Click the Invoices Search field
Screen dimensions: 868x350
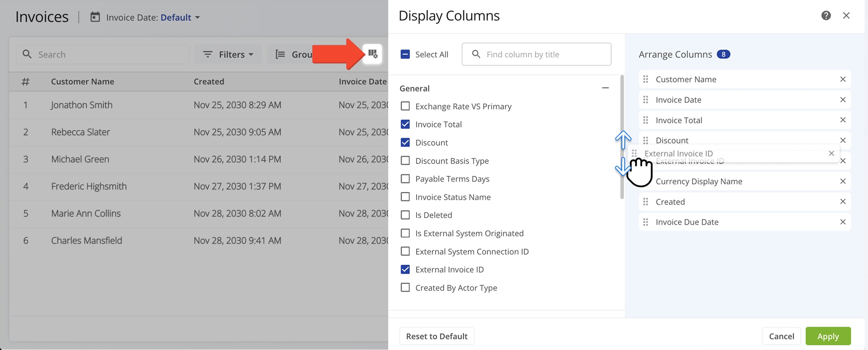tap(103, 54)
